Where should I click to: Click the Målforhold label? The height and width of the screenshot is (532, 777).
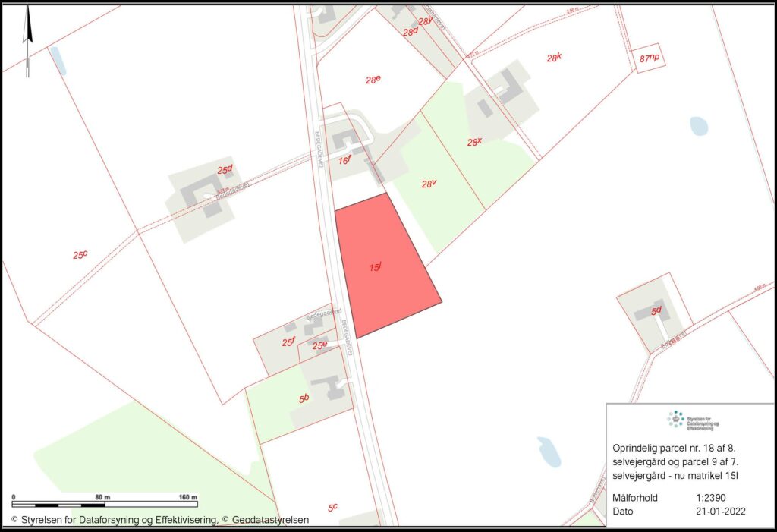[635, 498]
